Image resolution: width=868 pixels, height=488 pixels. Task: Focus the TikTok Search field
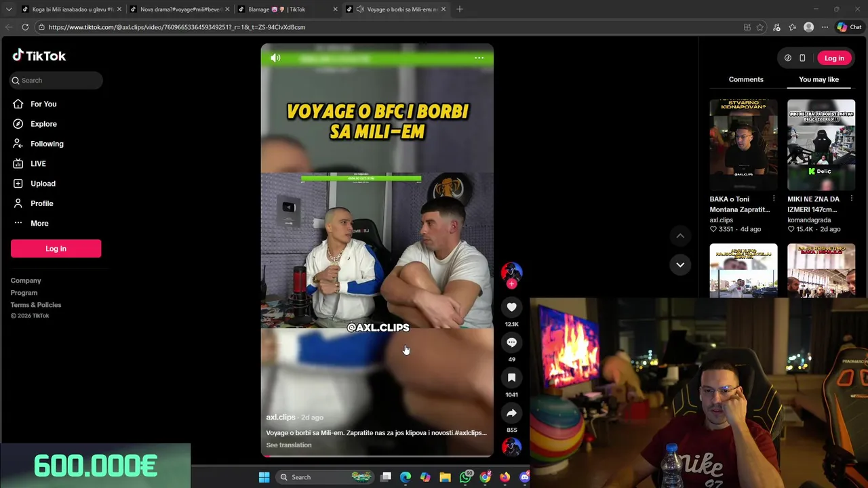[56, 81]
